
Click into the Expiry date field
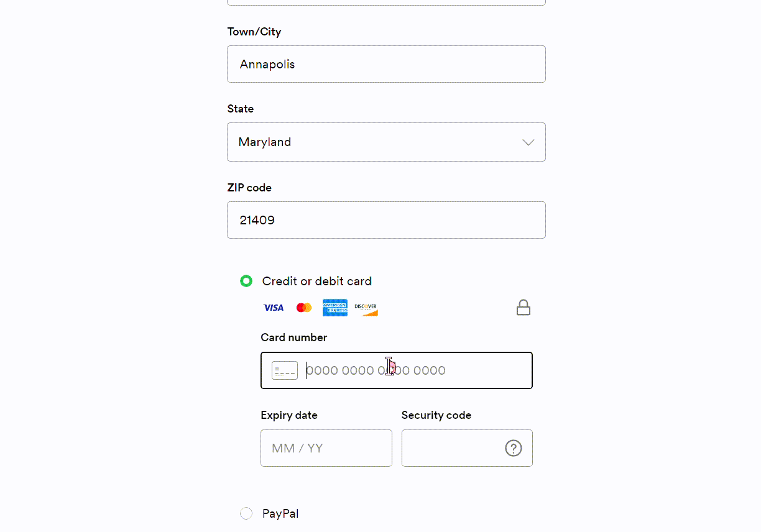point(326,448)
